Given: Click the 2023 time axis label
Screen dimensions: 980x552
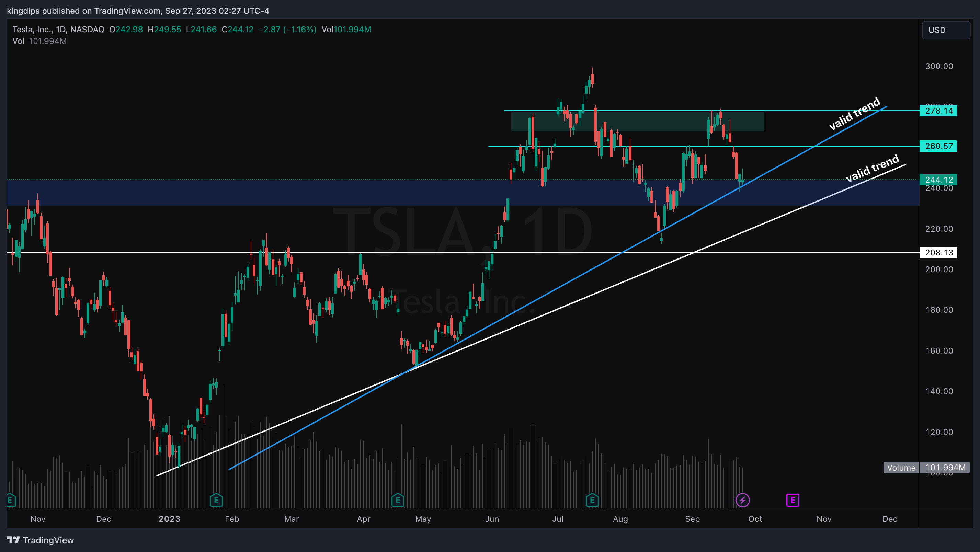Looking at the screenshot, I should coord(169,519).
